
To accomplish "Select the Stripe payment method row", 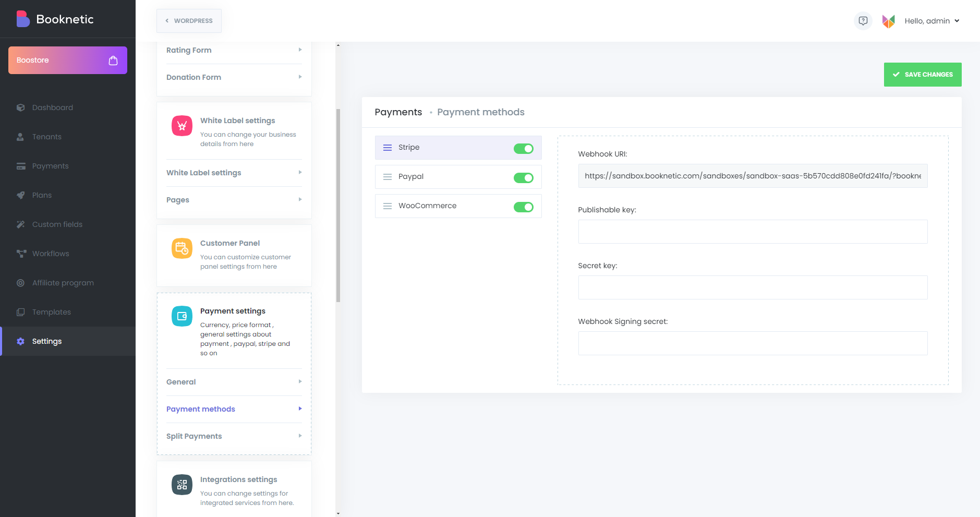I will click(458, 148).
